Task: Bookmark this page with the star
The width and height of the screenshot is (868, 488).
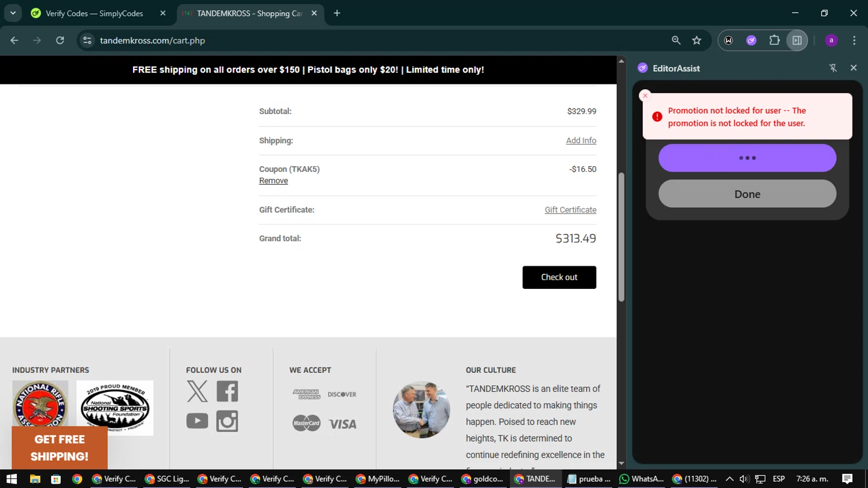Action: pos(697,41)
